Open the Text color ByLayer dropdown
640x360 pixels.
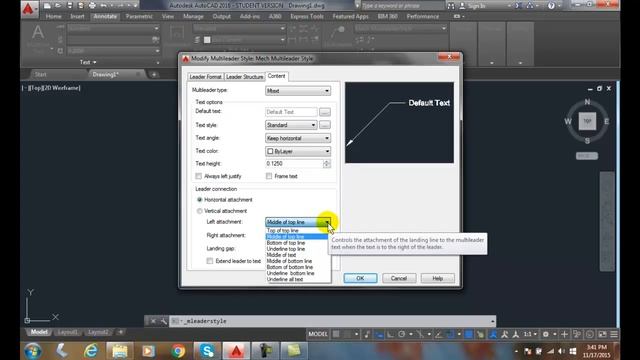tap(298, 151)
